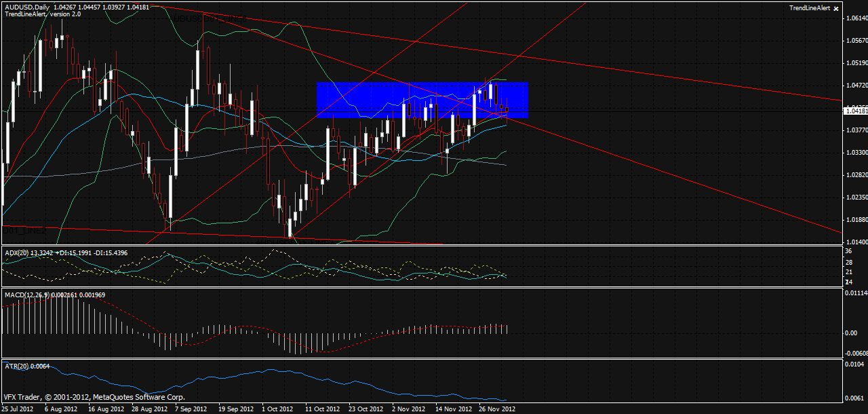The height and width of the screenshot is (414, 868).
Task: Click the ADX(20) indicator label
Action: (14, 253)
